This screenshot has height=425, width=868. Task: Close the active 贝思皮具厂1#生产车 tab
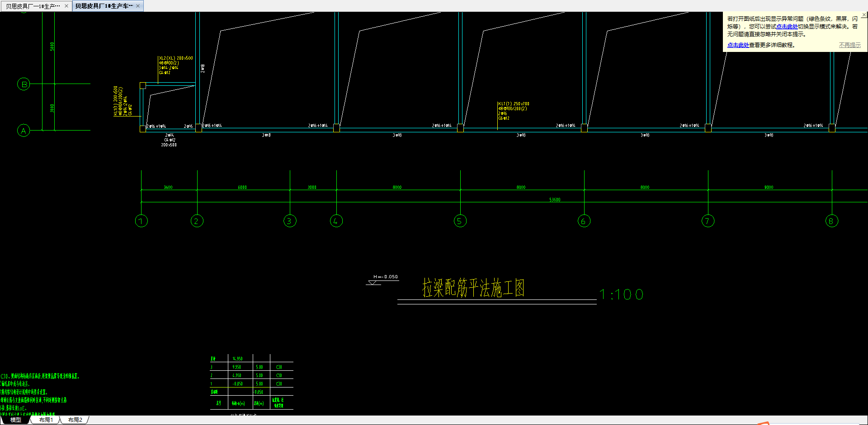pyautogui.click(x=138, y=6)
